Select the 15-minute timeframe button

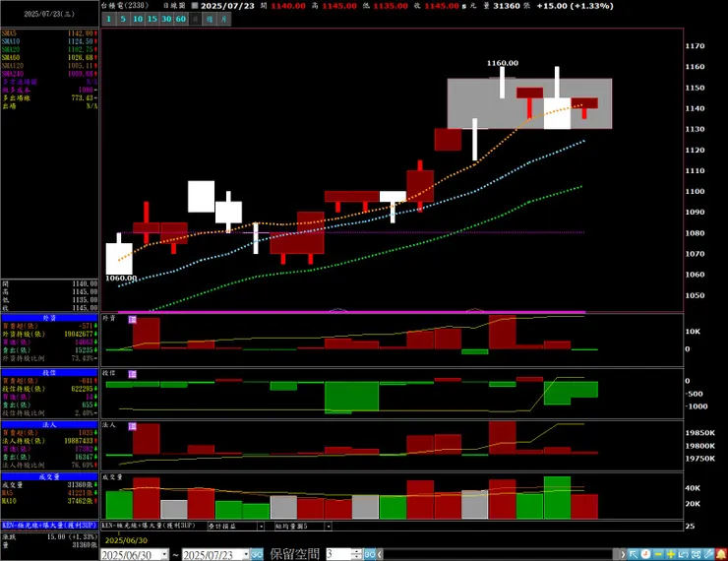tap(152, 19)
